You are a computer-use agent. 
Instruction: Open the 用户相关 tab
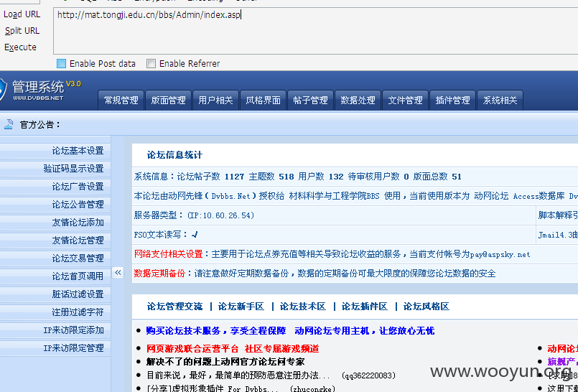point(215,101)
